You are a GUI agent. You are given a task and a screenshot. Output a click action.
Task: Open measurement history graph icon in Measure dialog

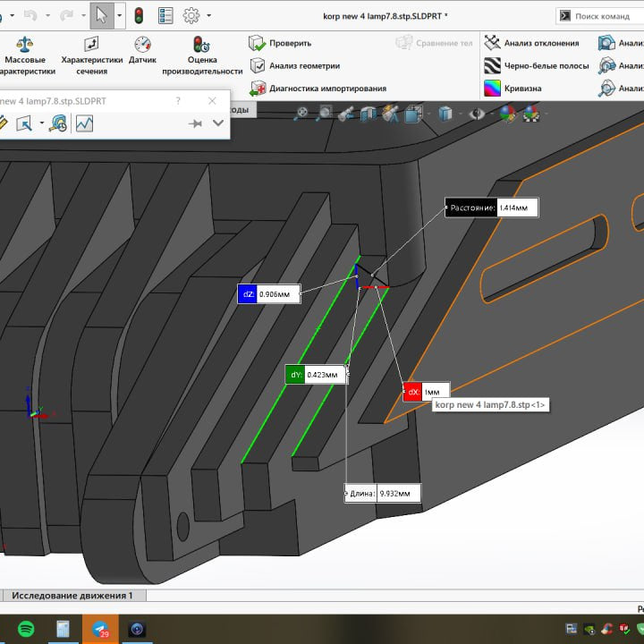[x=84, y=123]
